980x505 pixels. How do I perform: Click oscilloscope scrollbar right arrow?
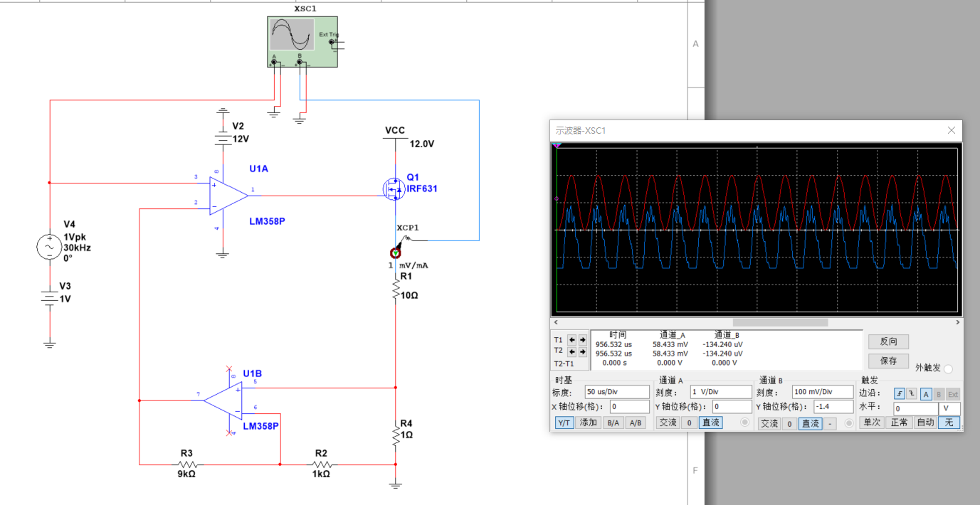pos(957,322)
